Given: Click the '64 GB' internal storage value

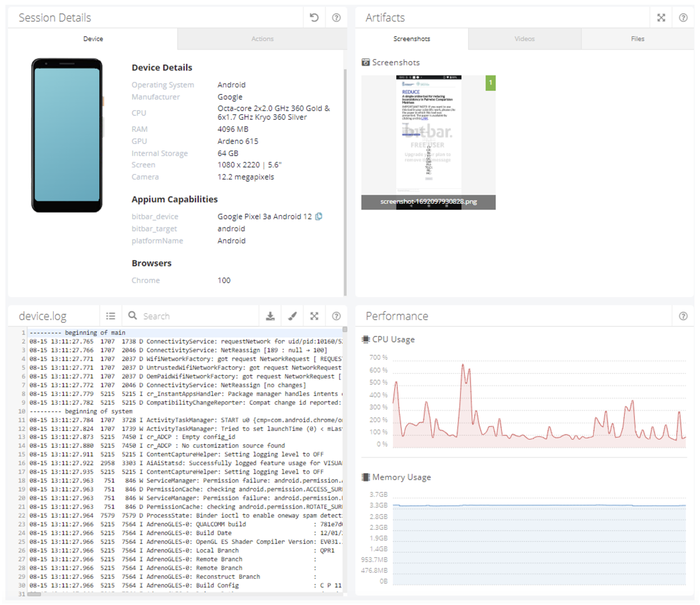Looking at the screenshot, I should coord(228,154).
